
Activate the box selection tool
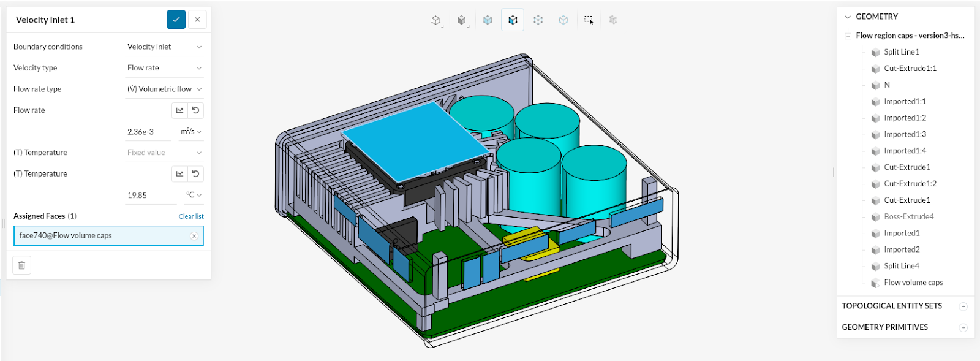(589, 20)
